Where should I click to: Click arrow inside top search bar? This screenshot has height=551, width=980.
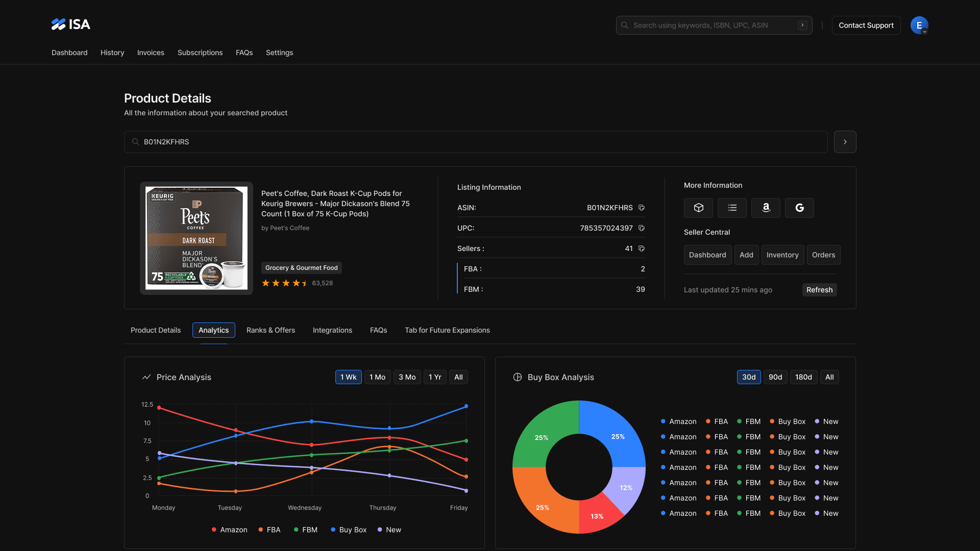802,25
